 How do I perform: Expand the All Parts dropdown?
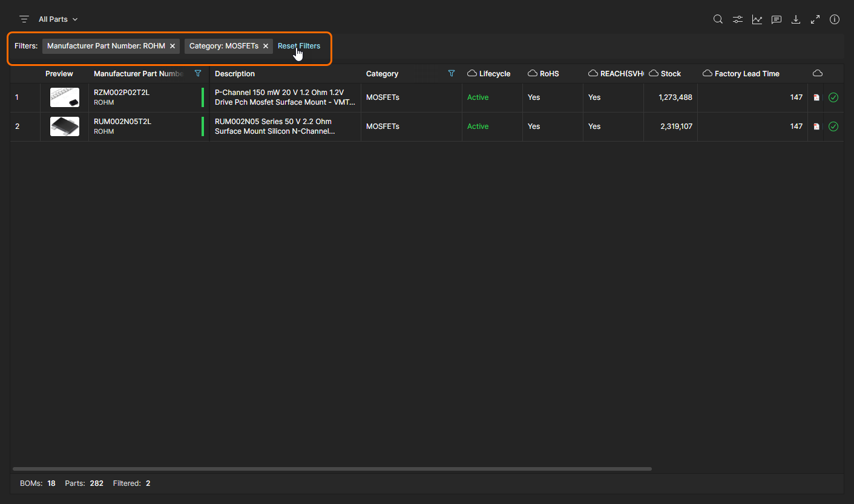point(58,19)
